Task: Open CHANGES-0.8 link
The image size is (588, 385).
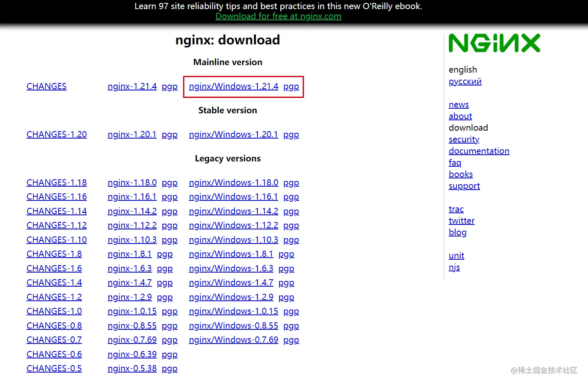Action: [x=54, y=326]
